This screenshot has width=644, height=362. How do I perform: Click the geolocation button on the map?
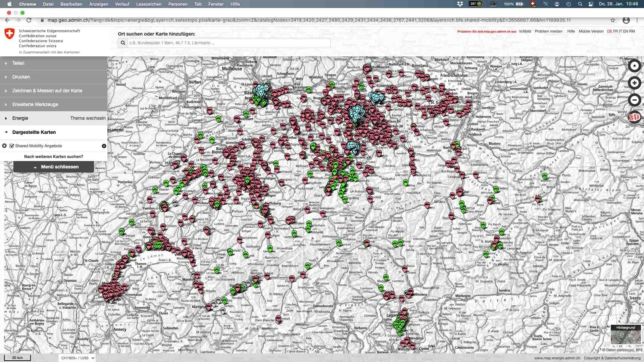(x=634, y=66)
